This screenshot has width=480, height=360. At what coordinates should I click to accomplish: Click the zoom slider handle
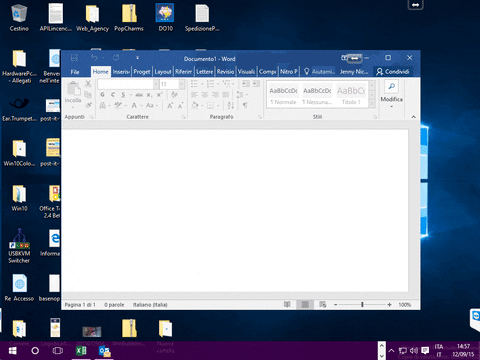362,304
